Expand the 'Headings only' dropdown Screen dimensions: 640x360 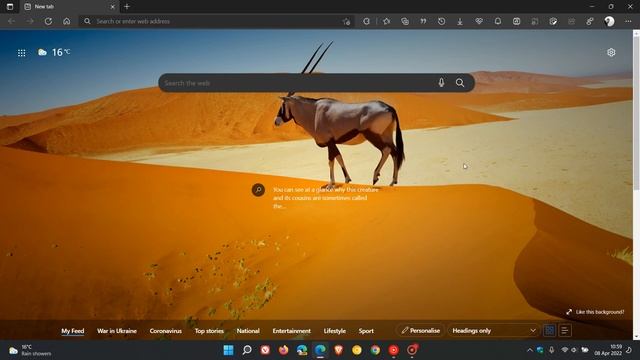pos(493,331)
